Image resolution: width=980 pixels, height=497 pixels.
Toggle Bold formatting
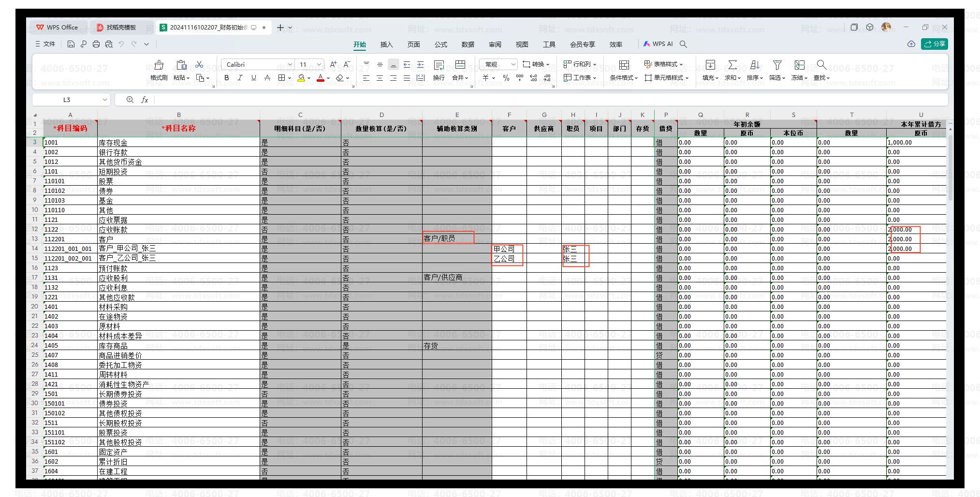(226, 78)
